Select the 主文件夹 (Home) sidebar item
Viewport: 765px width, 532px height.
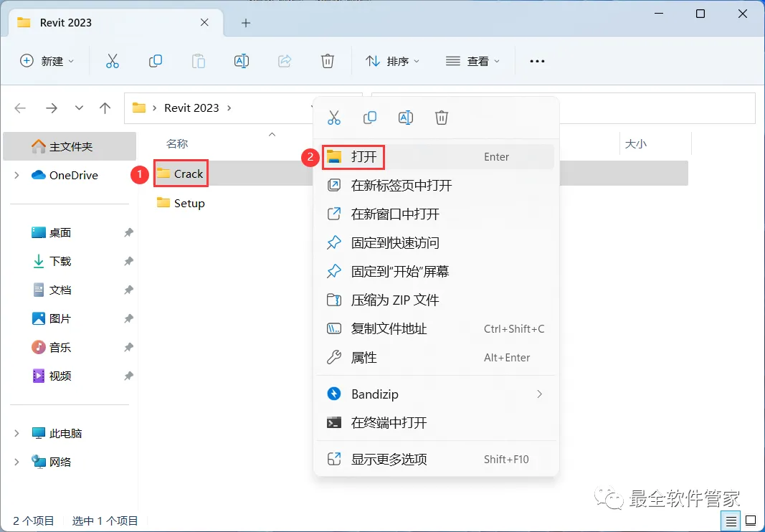[70, 146]
